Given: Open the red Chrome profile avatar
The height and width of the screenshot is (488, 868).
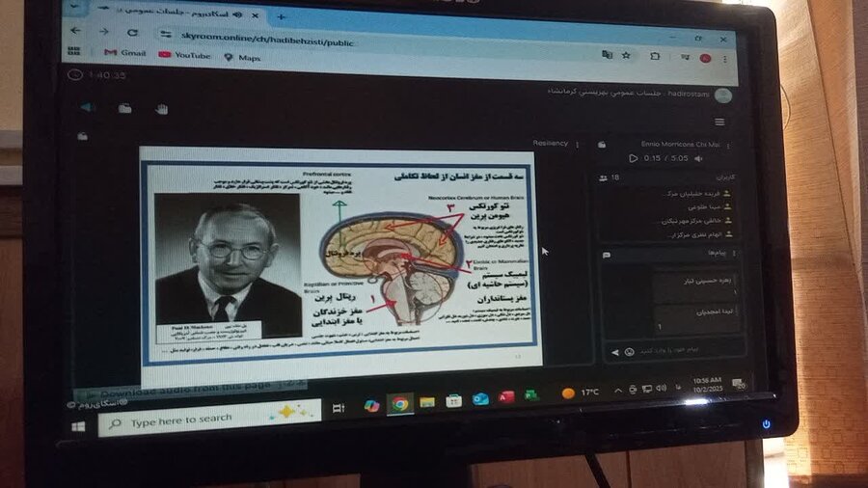Looking at the screenshot, I should coord(705,58).
